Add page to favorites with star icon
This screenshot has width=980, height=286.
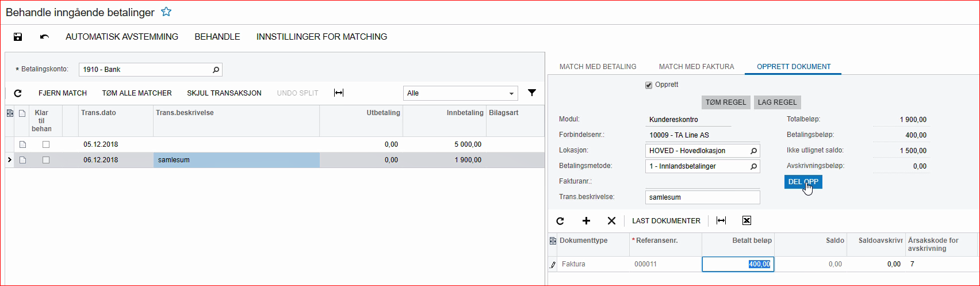[166, 12]
